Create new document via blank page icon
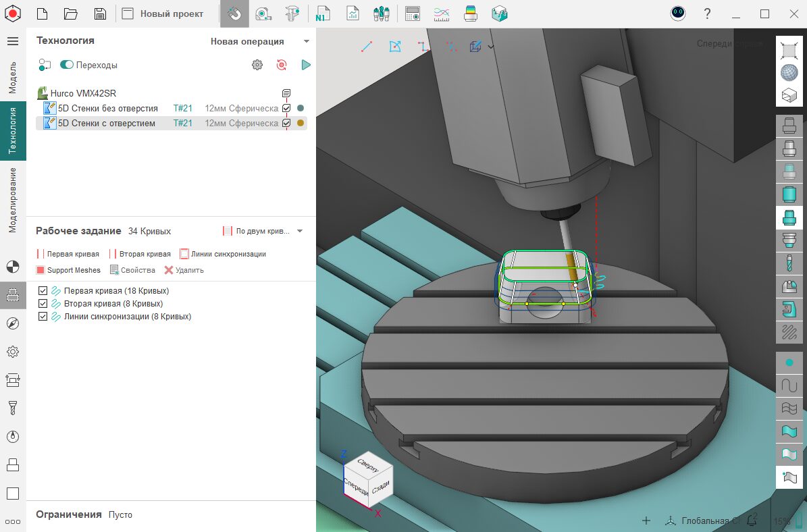Image resolution: width=807 pixels, height=532 pixels. (x=42, y=14)
